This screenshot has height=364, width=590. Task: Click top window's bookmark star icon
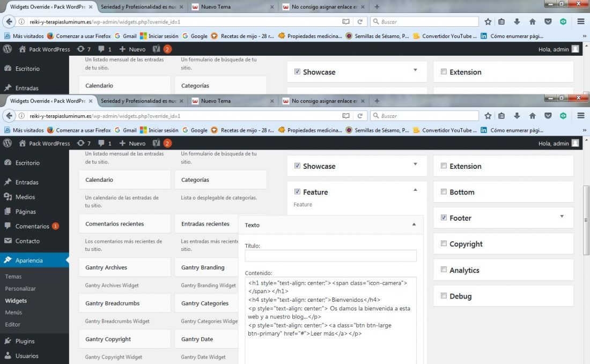click(x=488, y=21)
